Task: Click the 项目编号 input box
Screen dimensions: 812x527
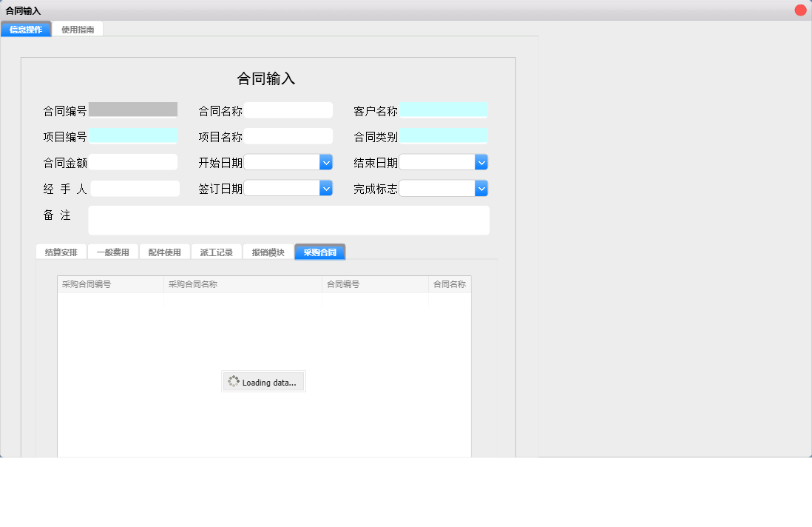Action: click(135, 135)
